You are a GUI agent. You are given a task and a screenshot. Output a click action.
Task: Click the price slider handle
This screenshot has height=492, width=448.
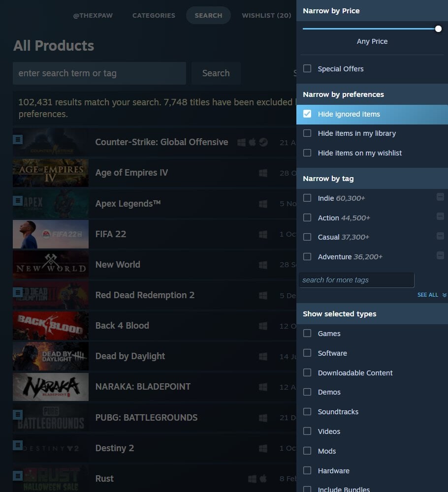point(438,29)
